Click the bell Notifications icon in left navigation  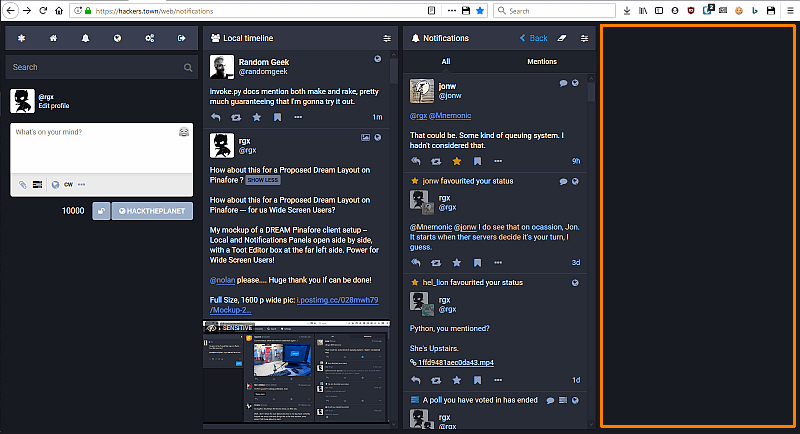pyautogui.click(x=85, y=38)
